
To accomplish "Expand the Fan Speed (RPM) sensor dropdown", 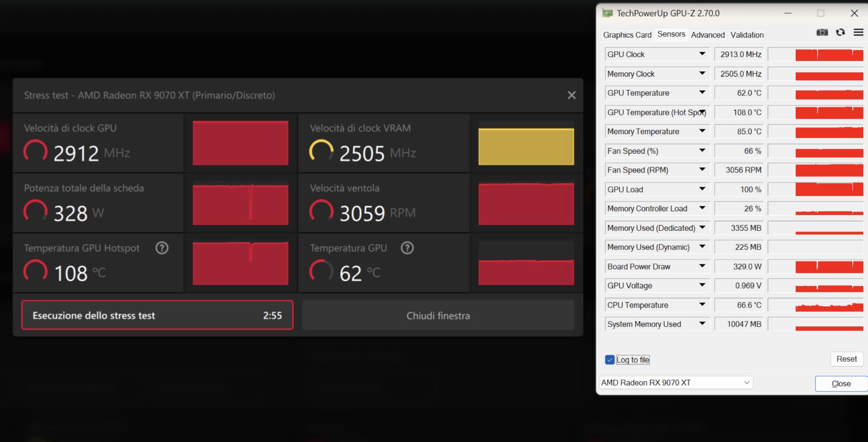I will coord(702,170).
